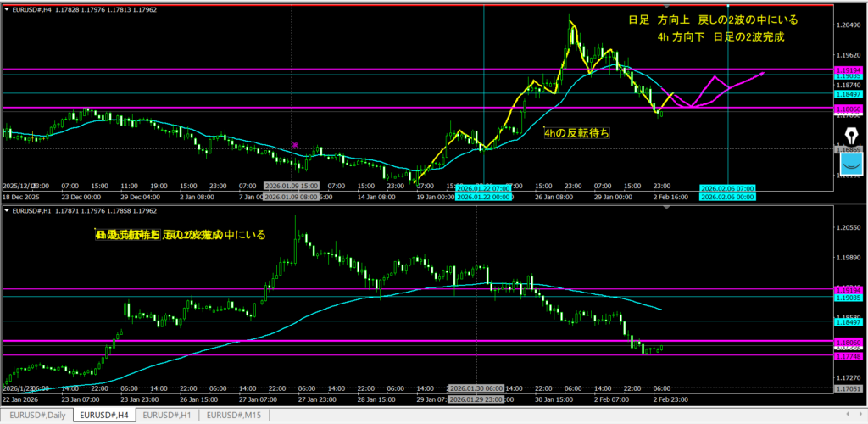Click the active EURUSD#,H4 tab

point(103,416)
